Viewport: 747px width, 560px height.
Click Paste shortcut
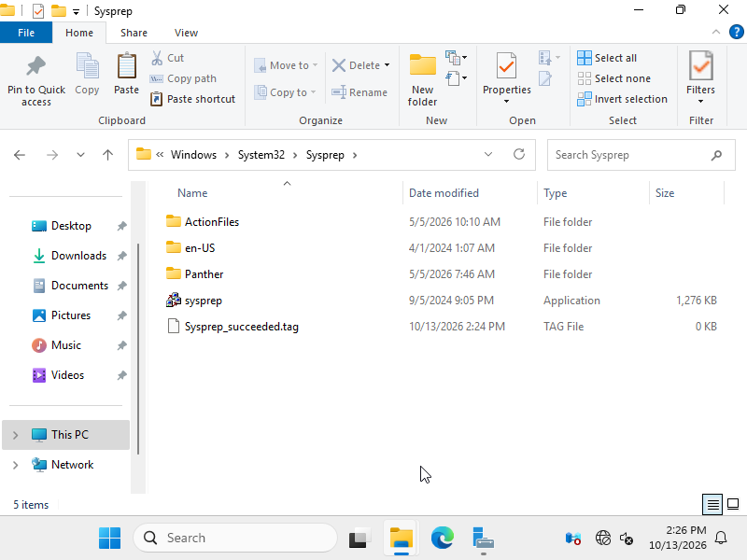click(192, 99)
